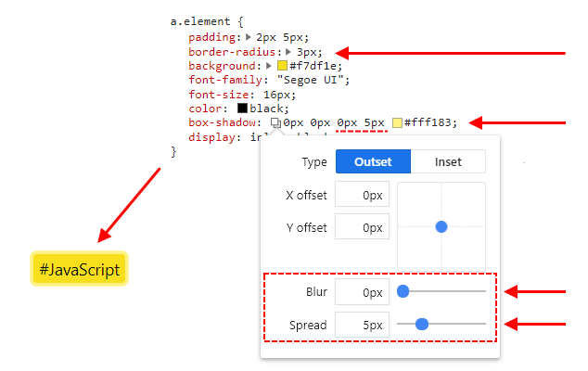This screenshot has width=588, height=371.
Task: Click the font-family property name
Action: [x=225, y=80]
